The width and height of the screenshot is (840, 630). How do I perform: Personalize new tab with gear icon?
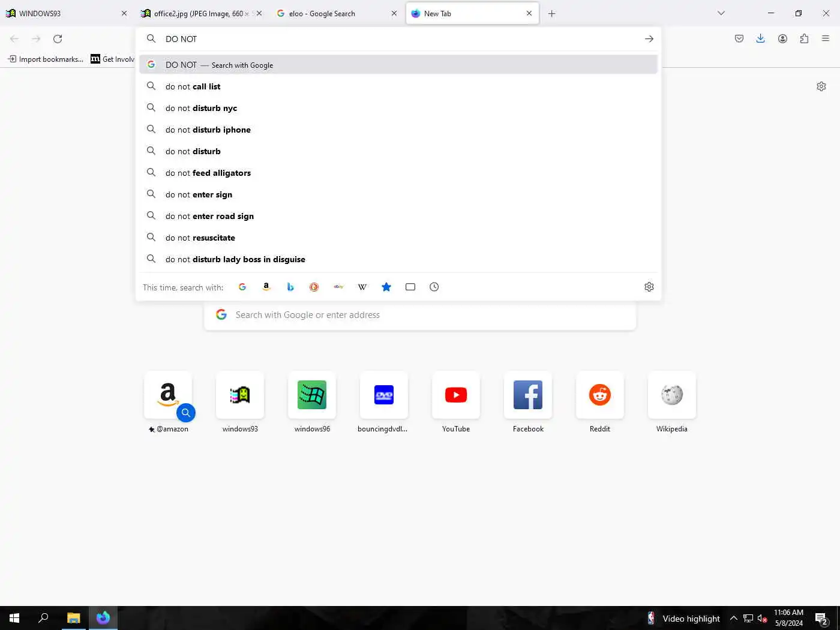coord(821,86)
